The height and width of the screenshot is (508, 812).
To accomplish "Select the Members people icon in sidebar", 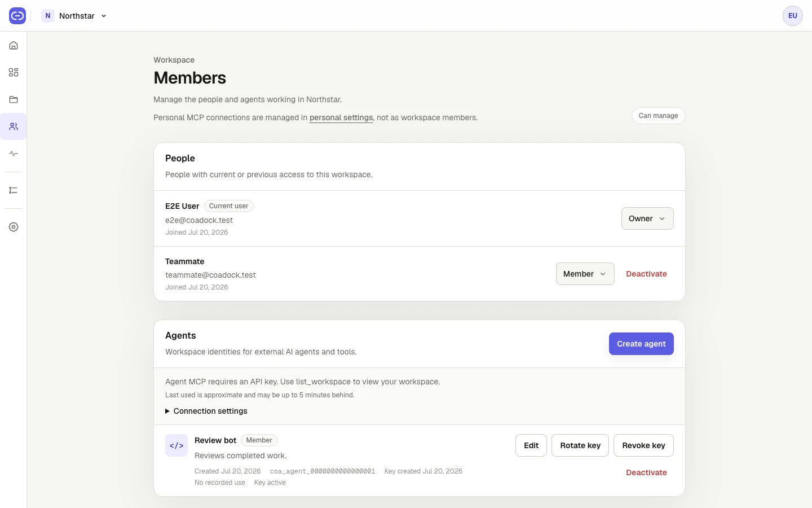I will (14, 126).
